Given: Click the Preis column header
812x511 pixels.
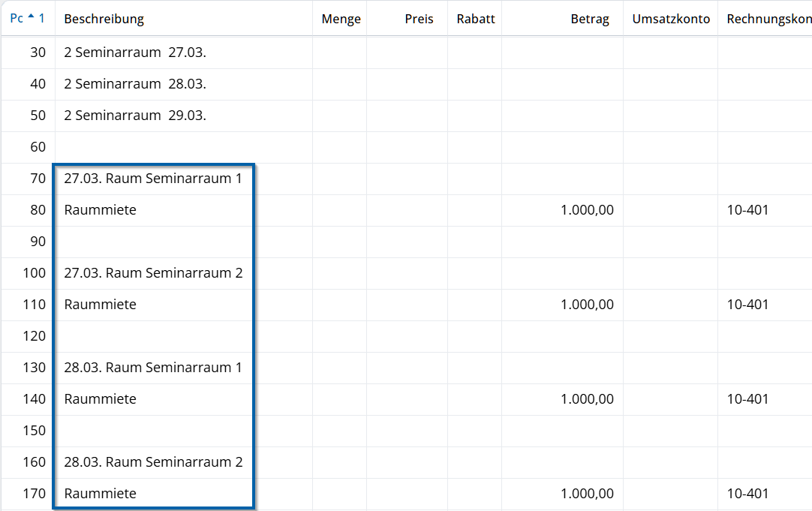Looking at the screenshot, I should coord(419,19).
